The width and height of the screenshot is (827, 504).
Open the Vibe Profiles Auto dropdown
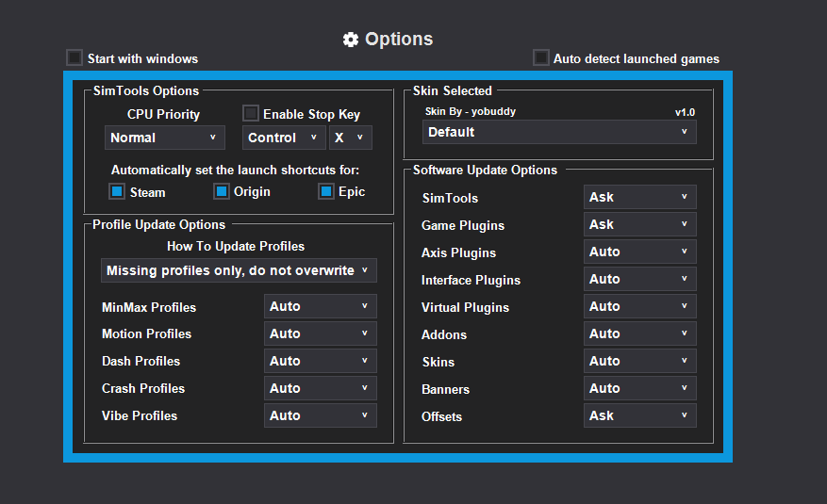pyautogui.click(x=320, y=415)
